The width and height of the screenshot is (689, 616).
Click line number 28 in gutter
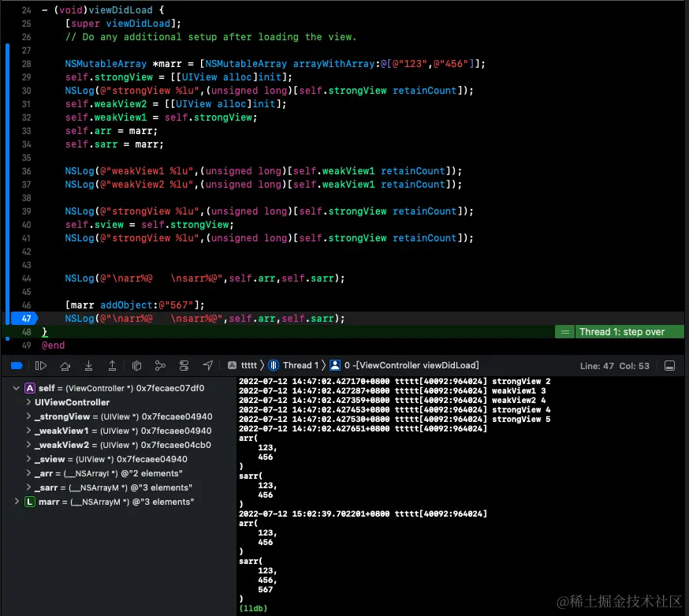26,64
